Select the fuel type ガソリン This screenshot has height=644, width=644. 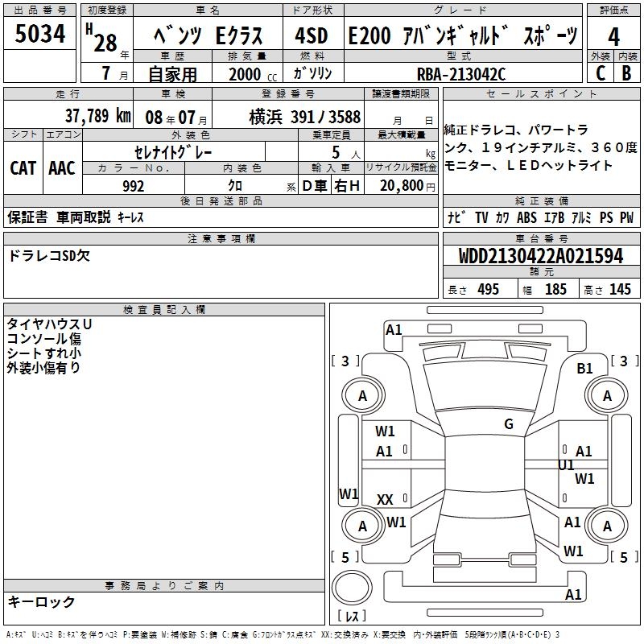pos(312,73)
